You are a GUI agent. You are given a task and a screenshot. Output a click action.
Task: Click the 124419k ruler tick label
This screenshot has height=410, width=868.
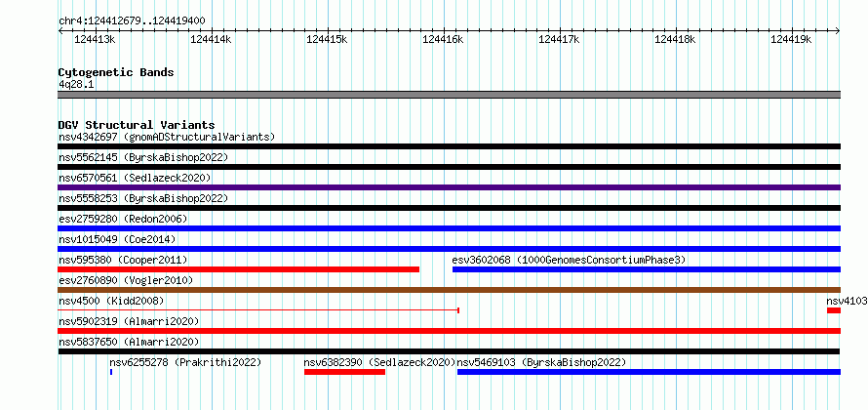[791, 39]
